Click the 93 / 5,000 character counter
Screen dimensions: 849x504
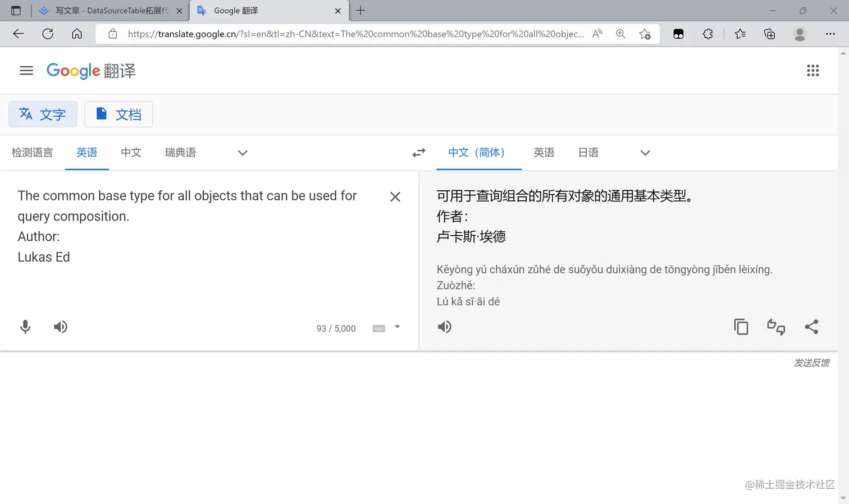point(336,328)
